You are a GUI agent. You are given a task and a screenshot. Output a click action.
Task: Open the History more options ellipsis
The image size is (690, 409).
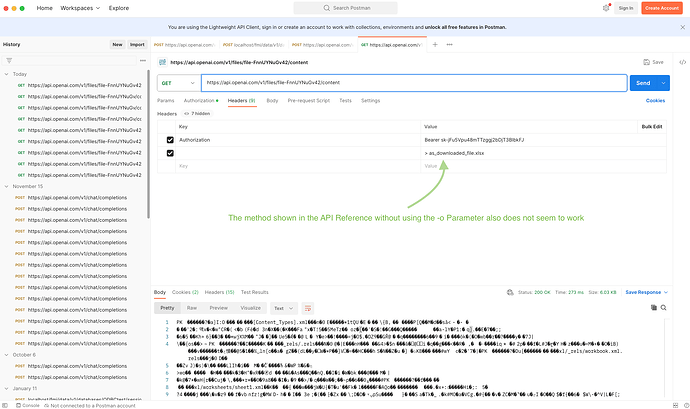point(143,60)
